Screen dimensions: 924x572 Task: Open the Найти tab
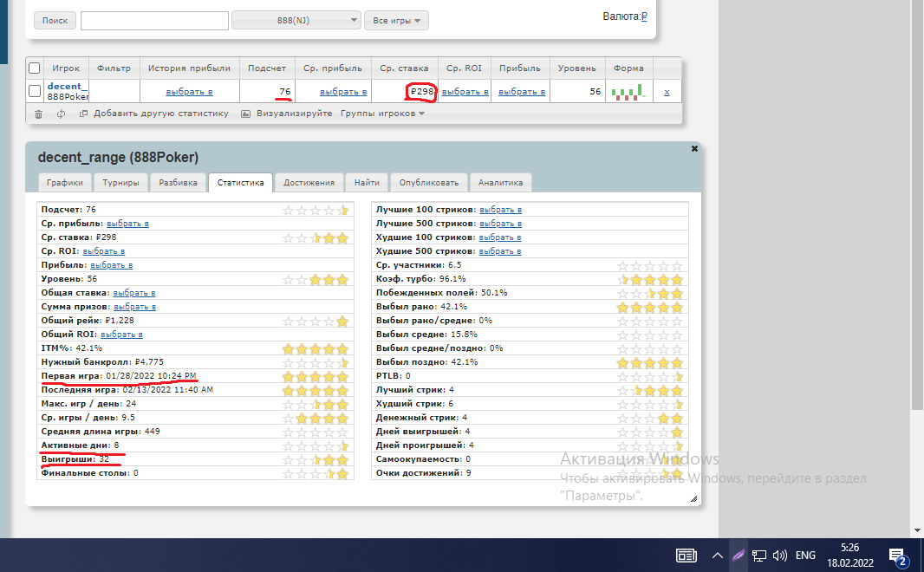pos(367,183)
